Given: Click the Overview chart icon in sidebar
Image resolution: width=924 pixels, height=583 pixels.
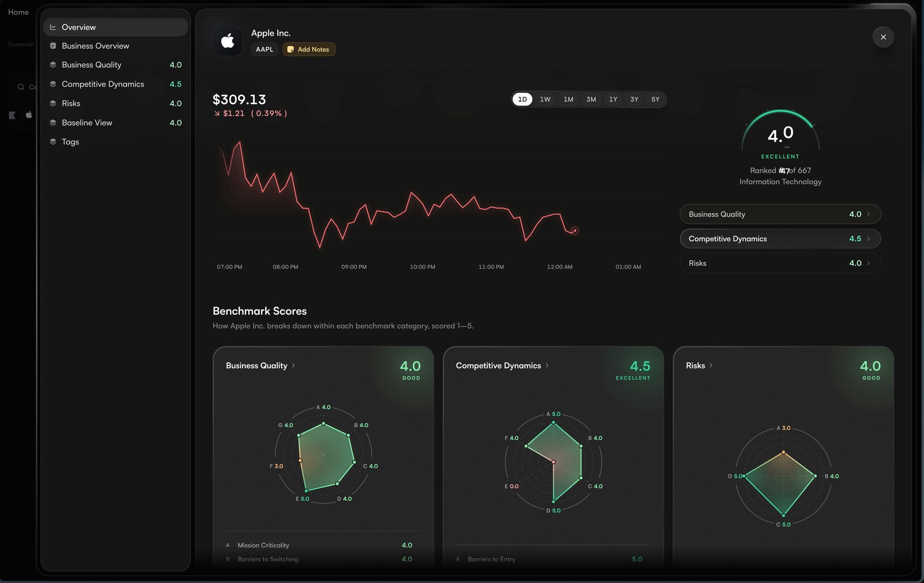Looking at the screenshot, I should (53, 27).
